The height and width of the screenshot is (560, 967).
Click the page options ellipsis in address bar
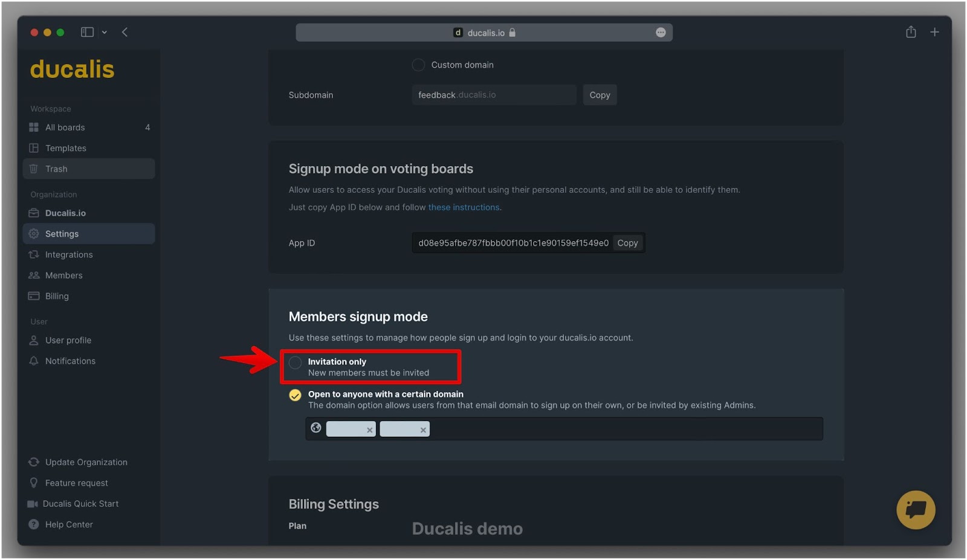[x=660, y=33]
